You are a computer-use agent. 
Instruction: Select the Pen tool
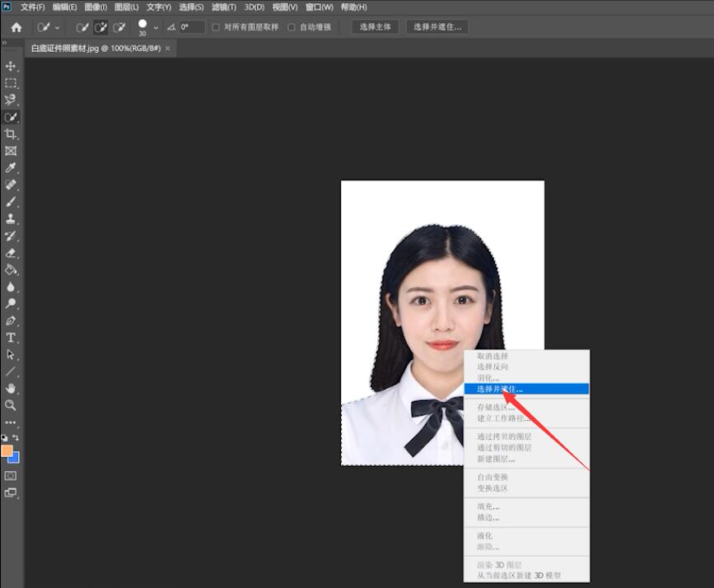click(x=11, y=320)
